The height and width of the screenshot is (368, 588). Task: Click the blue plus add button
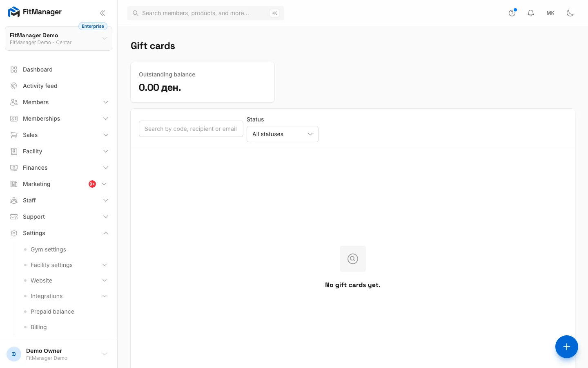click(567, 347)
